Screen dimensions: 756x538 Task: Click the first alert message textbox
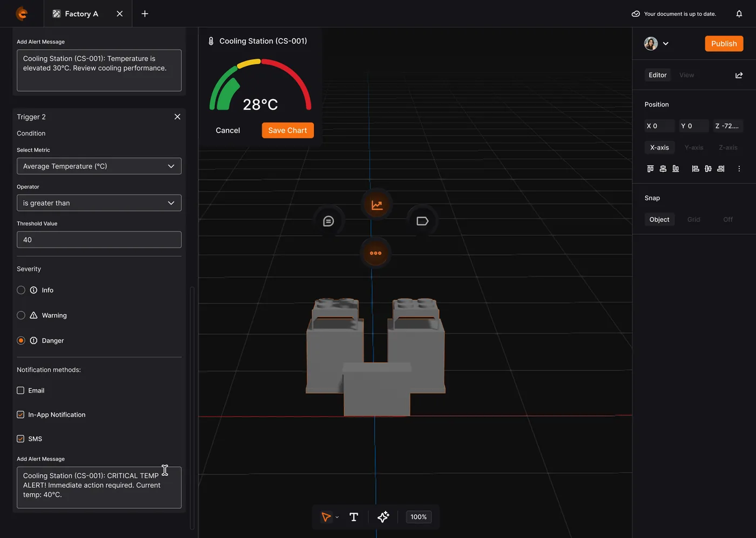[x=99, y=70]
